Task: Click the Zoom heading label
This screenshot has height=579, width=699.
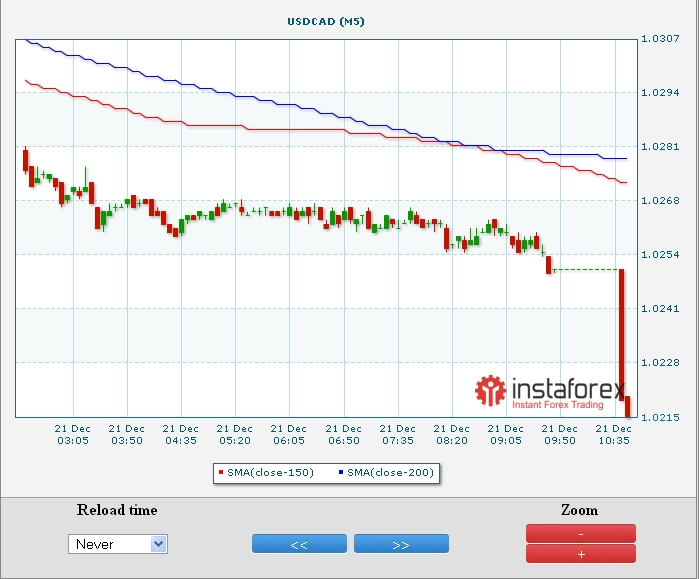Action: click(580, 510)
